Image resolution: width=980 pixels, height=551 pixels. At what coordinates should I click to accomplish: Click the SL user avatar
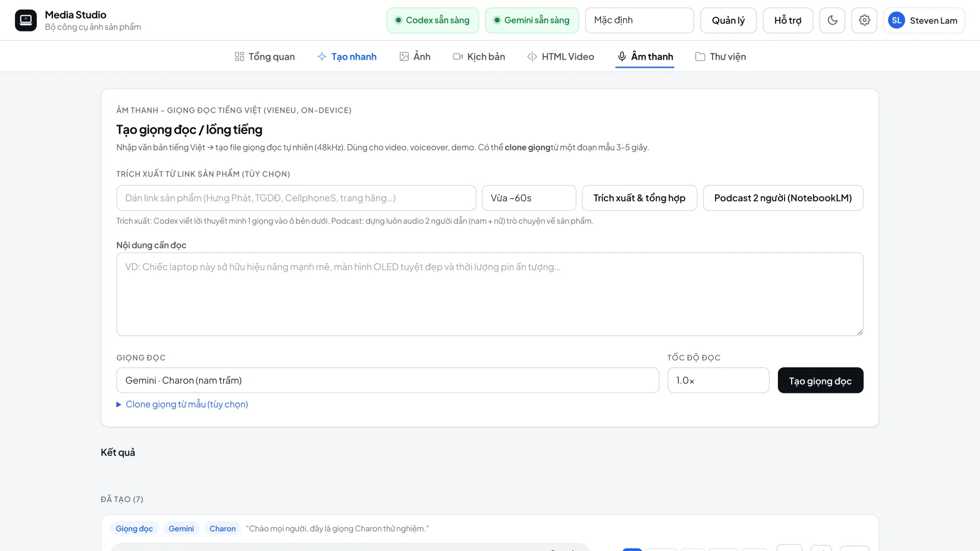coord(897,20)
